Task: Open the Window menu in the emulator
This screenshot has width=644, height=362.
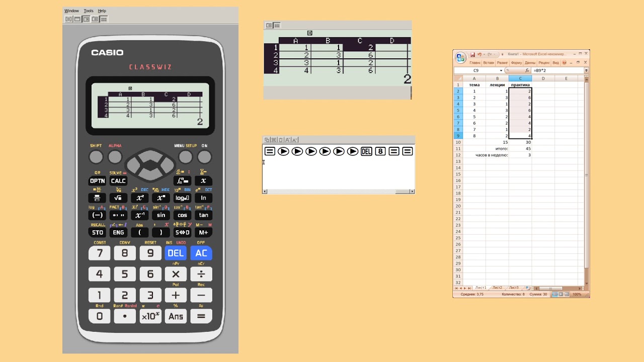Action: (x=71, y=11)
